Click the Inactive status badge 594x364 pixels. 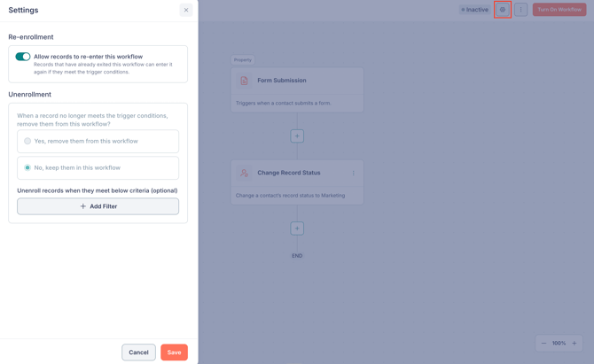pos(474,10)
